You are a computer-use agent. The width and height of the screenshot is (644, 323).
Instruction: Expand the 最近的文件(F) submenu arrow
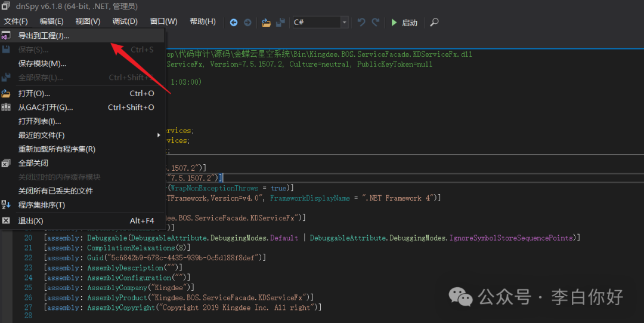[x=159, y=135]
